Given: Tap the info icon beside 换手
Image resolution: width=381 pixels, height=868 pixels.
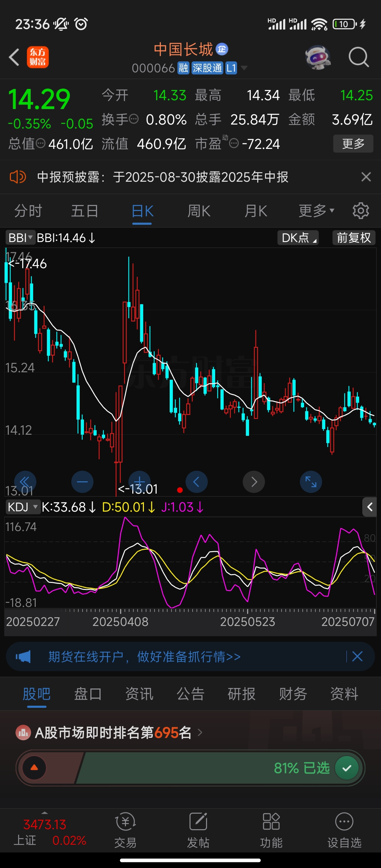Looking at the screenshot, I should 134,119.
